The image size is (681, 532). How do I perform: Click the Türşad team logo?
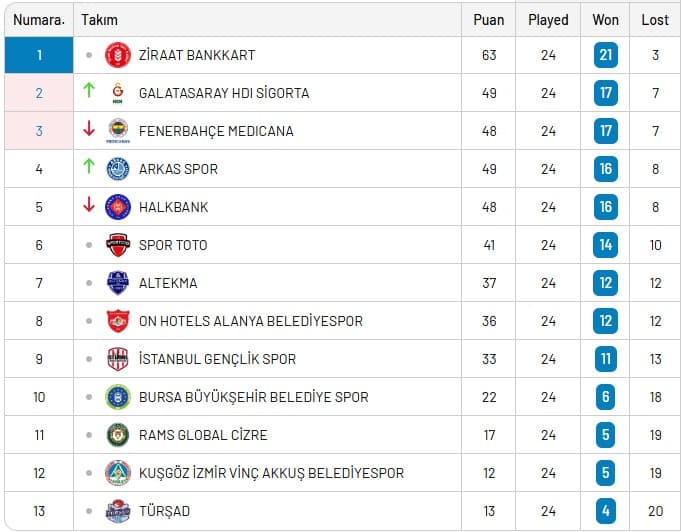click(x=118, y=511)
